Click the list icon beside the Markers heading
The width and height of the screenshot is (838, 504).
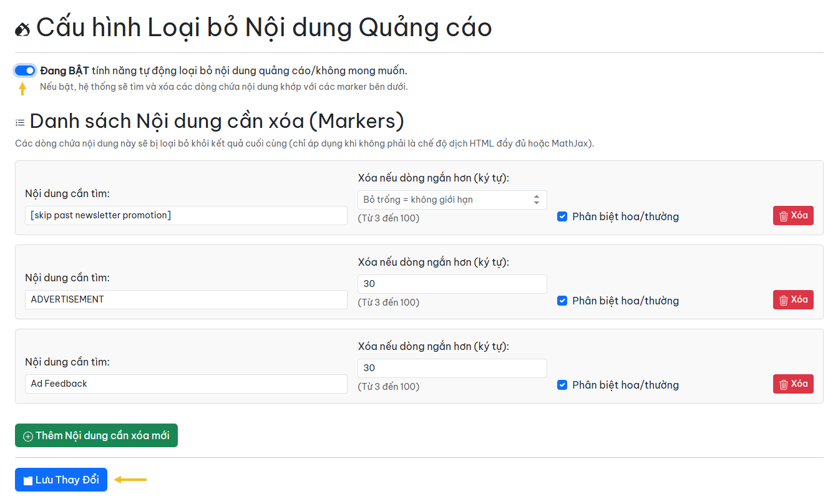pos(20,122)
